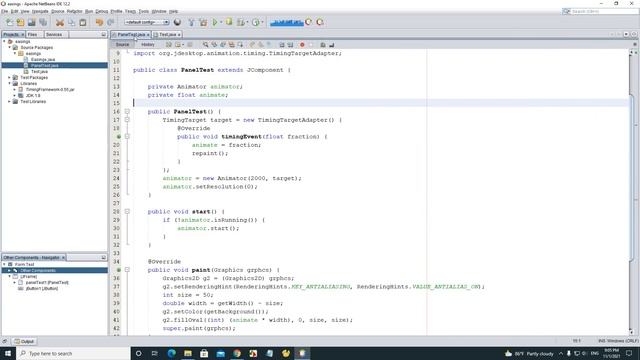Click the Shift Line Left editor icon

click(x=282, y=44)
